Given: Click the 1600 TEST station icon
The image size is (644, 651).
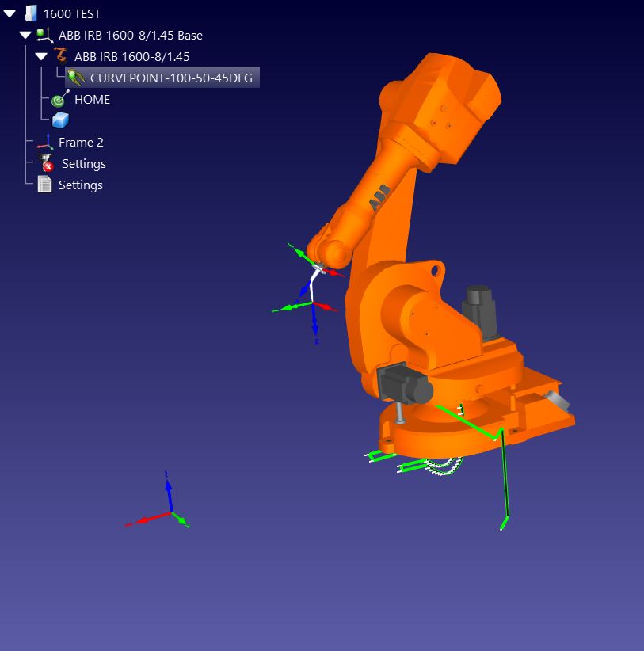Looking at the screenshot, I should click(x=31, y=13).
